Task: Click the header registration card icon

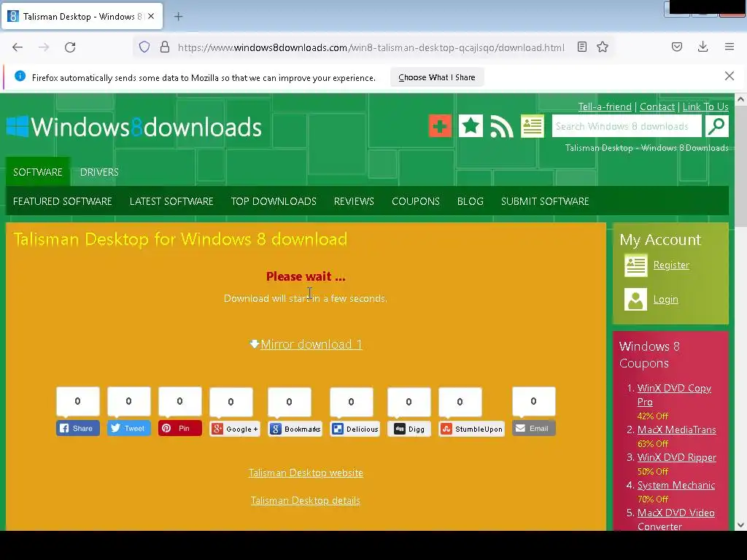Action: click(533, 126)
